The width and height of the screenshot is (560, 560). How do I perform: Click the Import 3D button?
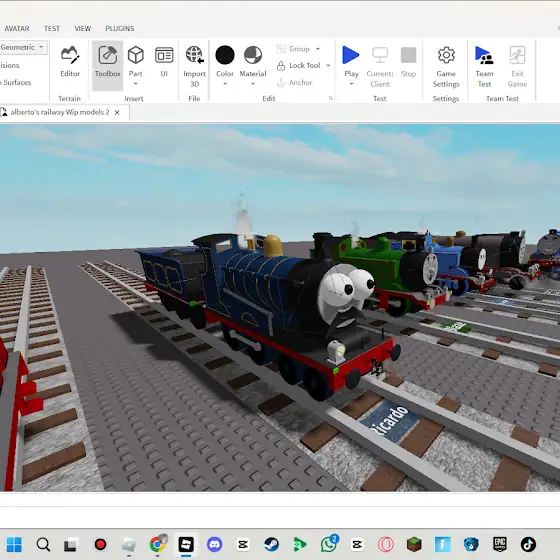point(194,66)
